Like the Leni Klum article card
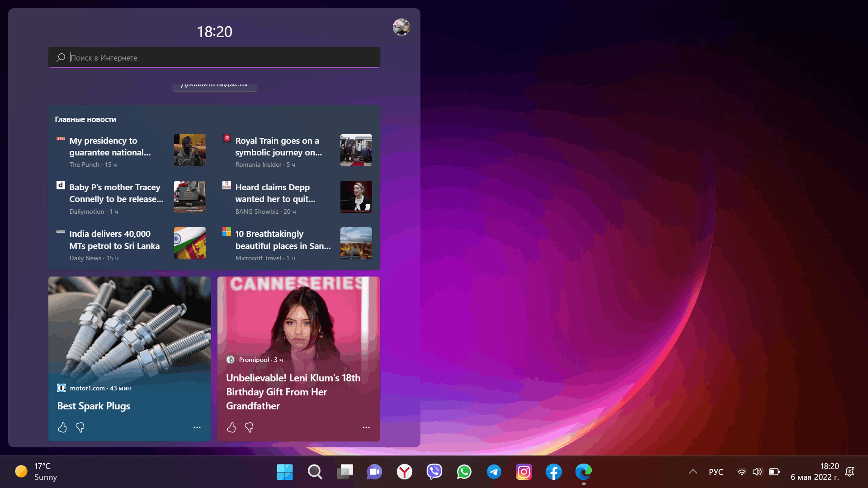 click(231, 427)
